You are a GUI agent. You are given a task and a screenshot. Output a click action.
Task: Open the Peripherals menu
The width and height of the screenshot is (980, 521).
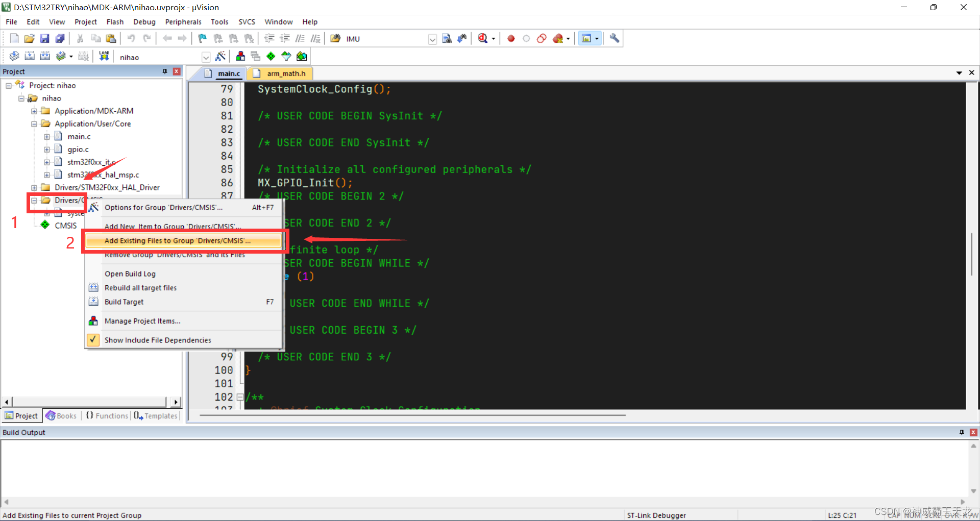click(x=183, y=22)
